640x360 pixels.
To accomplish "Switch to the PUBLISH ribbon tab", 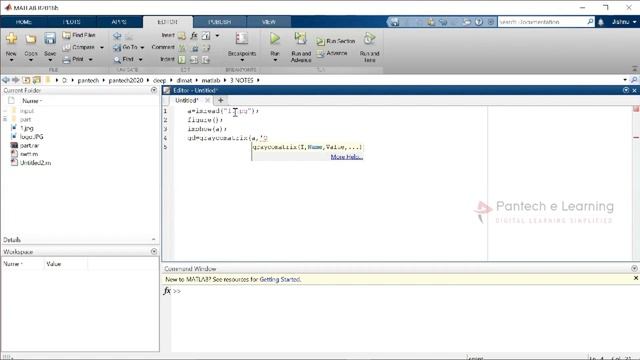I will click(220, 22).
